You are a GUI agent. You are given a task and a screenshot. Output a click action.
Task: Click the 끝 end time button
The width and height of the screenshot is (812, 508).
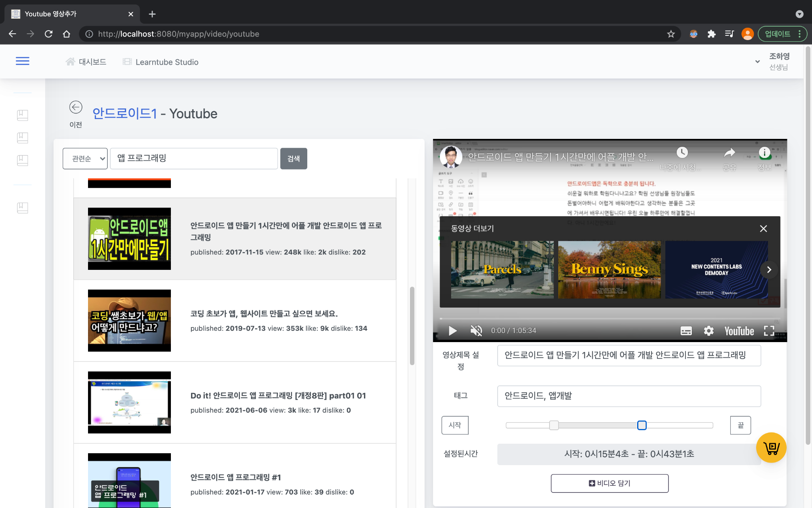(740, 425)
